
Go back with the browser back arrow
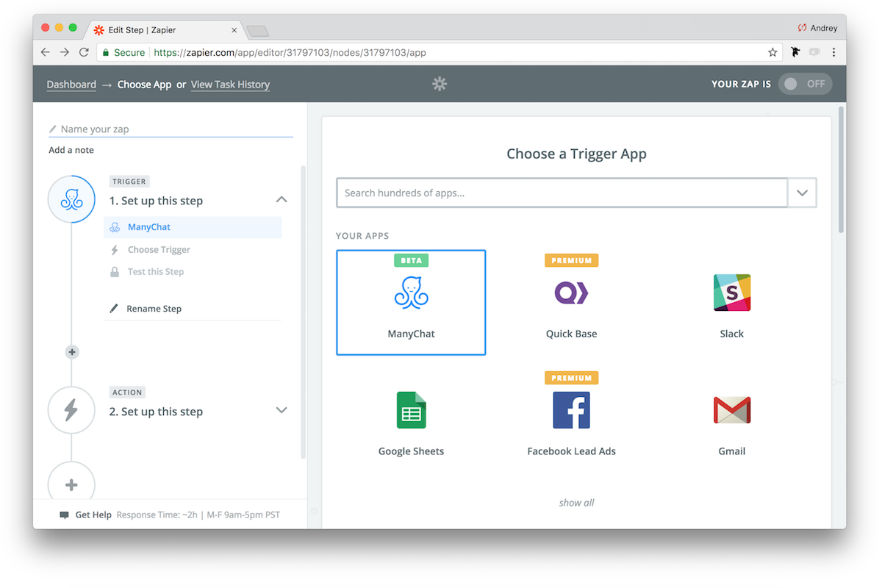click(46, 52)
